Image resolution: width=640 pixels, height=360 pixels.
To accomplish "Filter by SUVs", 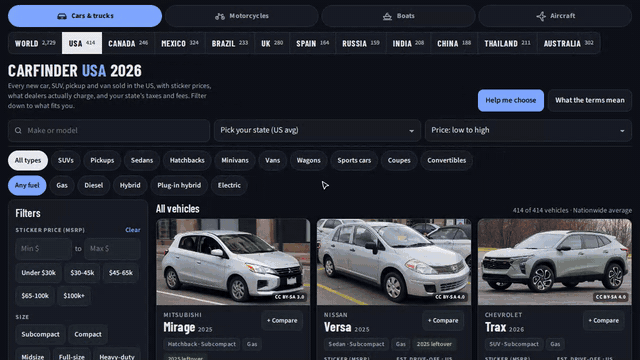I will point(66,160).
